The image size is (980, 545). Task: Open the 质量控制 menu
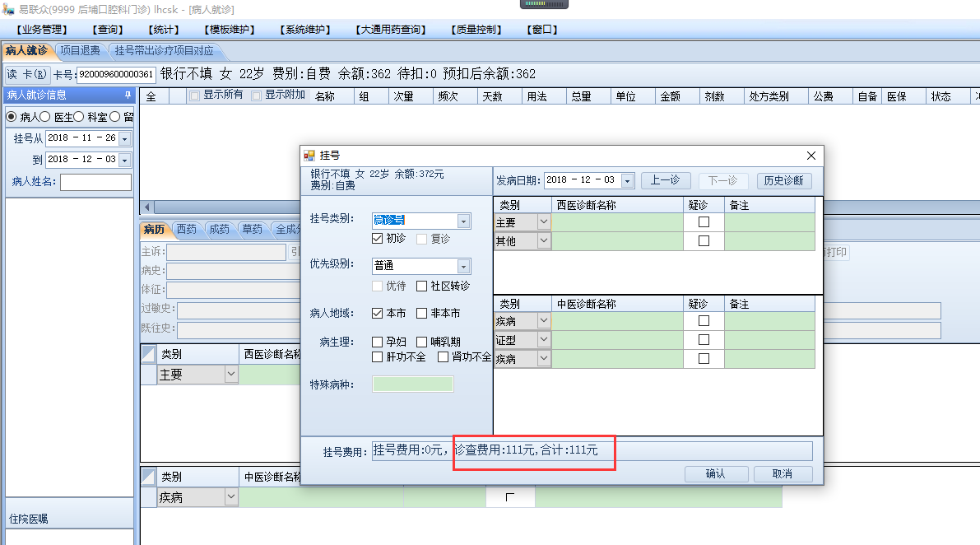[477, 30]
